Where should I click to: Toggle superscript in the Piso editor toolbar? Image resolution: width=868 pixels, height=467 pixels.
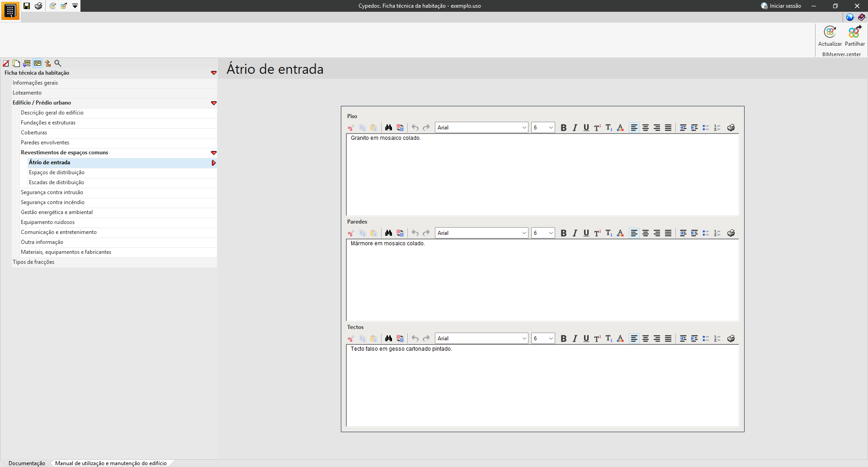(597, 128)
